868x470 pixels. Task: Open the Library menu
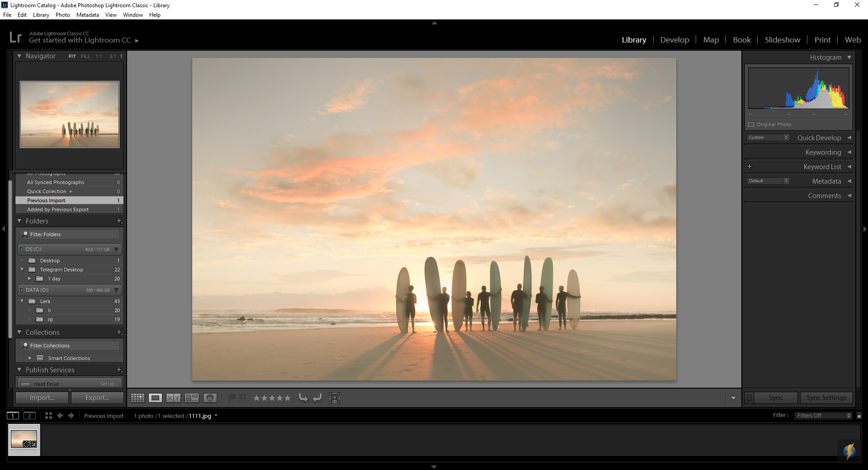coord(41,15)
